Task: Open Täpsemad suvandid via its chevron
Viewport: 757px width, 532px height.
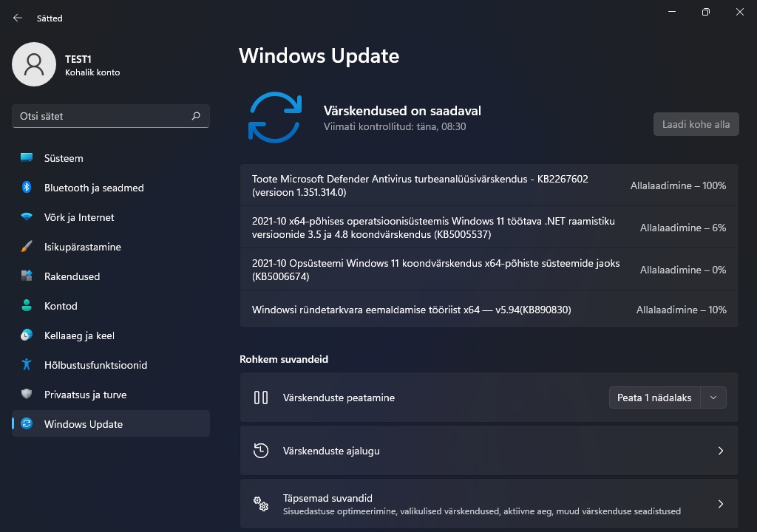Action: (720, 503)
